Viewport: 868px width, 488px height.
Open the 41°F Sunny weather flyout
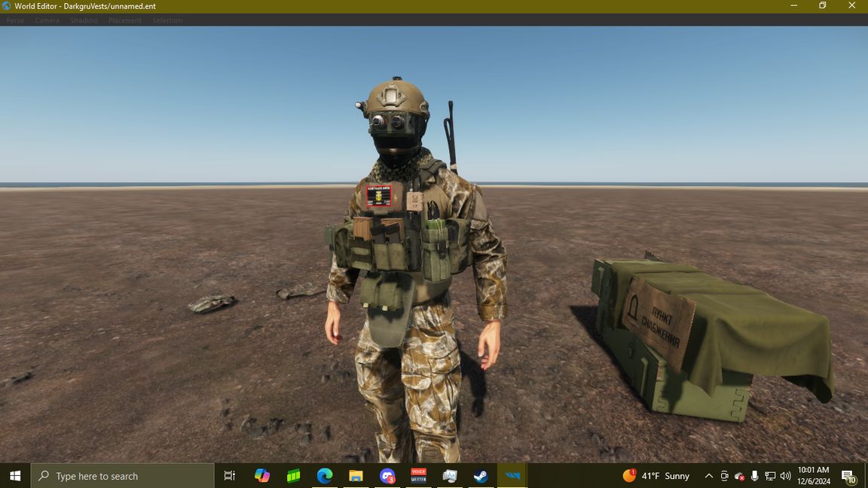pos(656,475)
